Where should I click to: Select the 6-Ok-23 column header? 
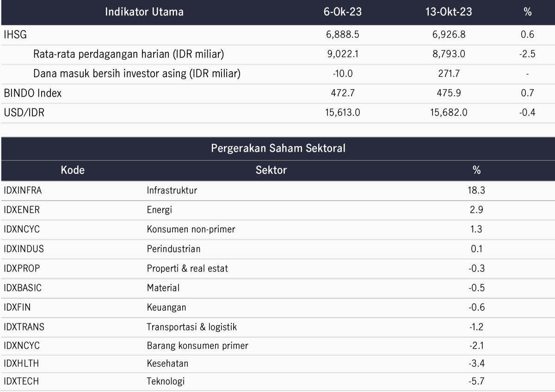click(x=343, y=12)
